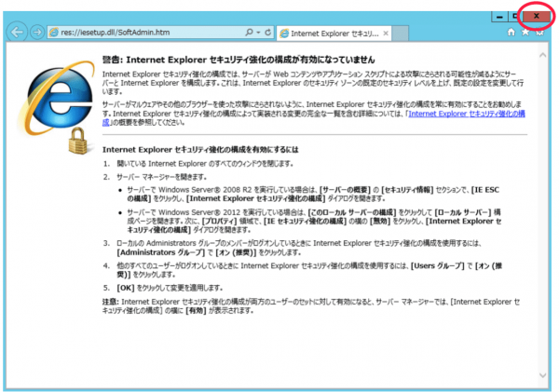Click the Windows Server® 2008 R2 bullet text
The width and height of the screenshot is (559, 392).
313,195
